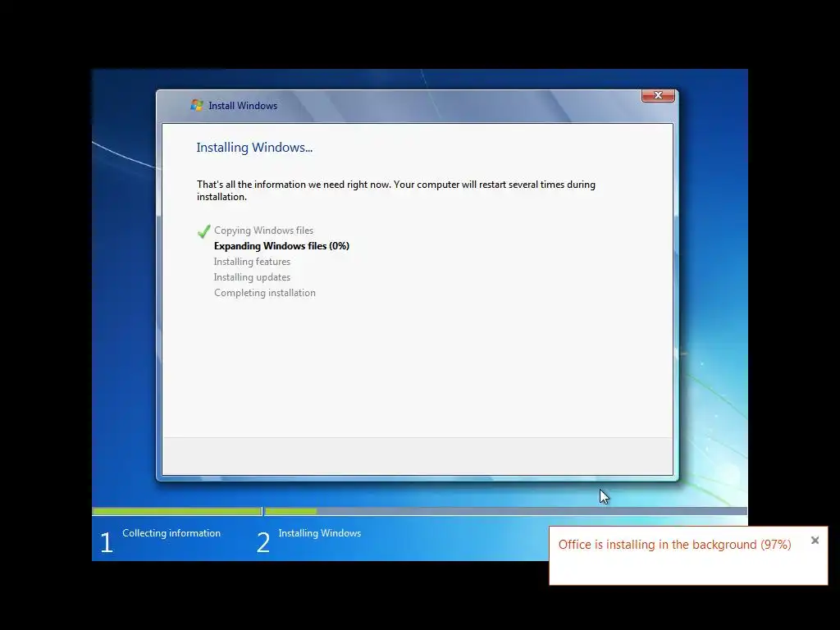This screenshot has height=630, width=840.
Task: Click the 'Installing features' step
Action: click(x=252, y=262)
